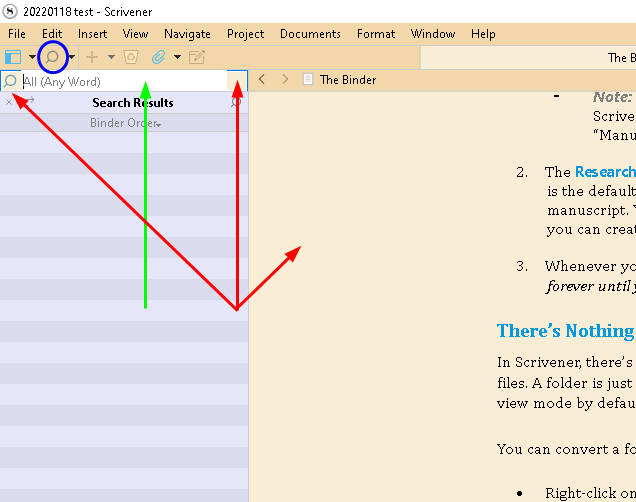Open the paperclip dropdown arrow
Image resolution: width=636 pixels, height=502 pixels.
(x=177, y=57)
